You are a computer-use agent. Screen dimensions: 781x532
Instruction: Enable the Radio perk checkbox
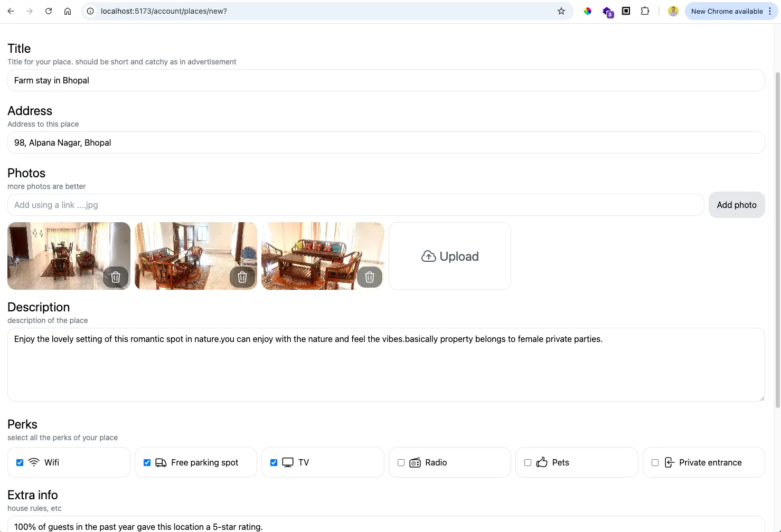point(401,463)
